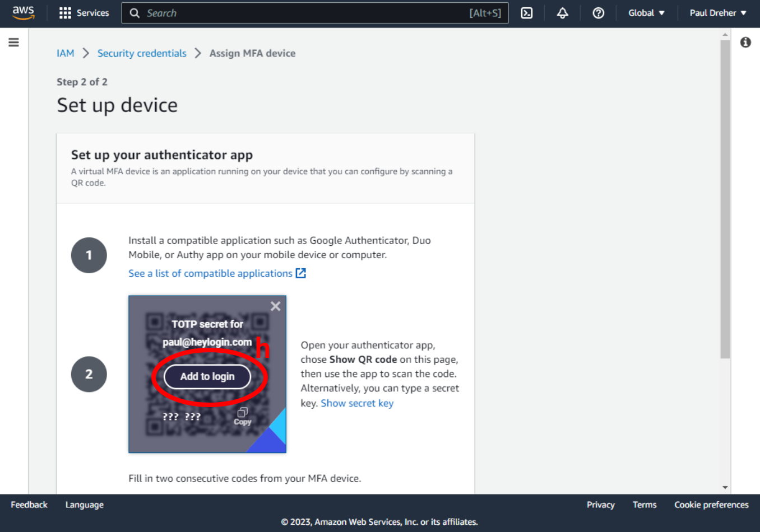The height and width of the screenshot is (532, 760).
Task: Click the 'Set up your authenticator app' heading
Action: coord(162,155)
